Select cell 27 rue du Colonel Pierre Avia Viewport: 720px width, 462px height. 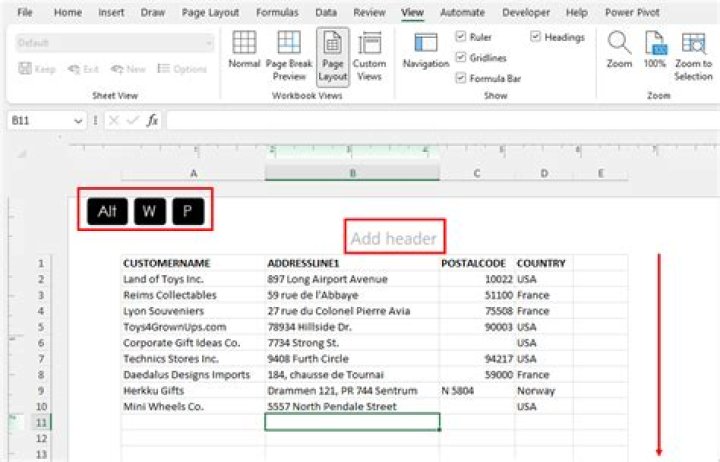pos(352,311)
